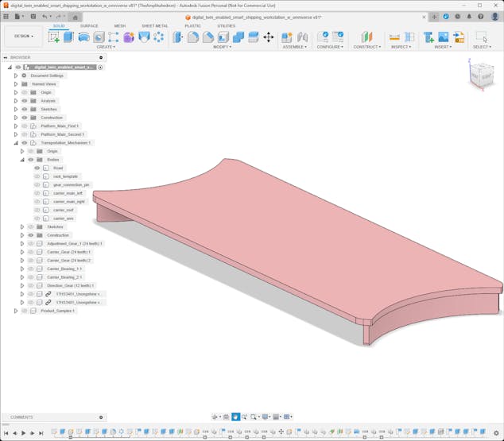
Task: Collapse the Transportation_Mechanism:1 component
Action: [16, 143]
